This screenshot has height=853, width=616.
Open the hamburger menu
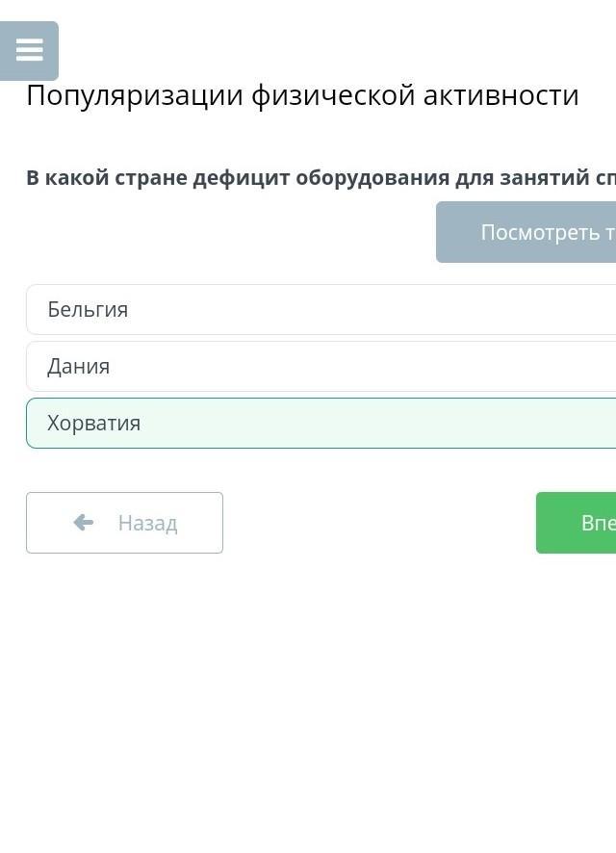coord(29,50)
